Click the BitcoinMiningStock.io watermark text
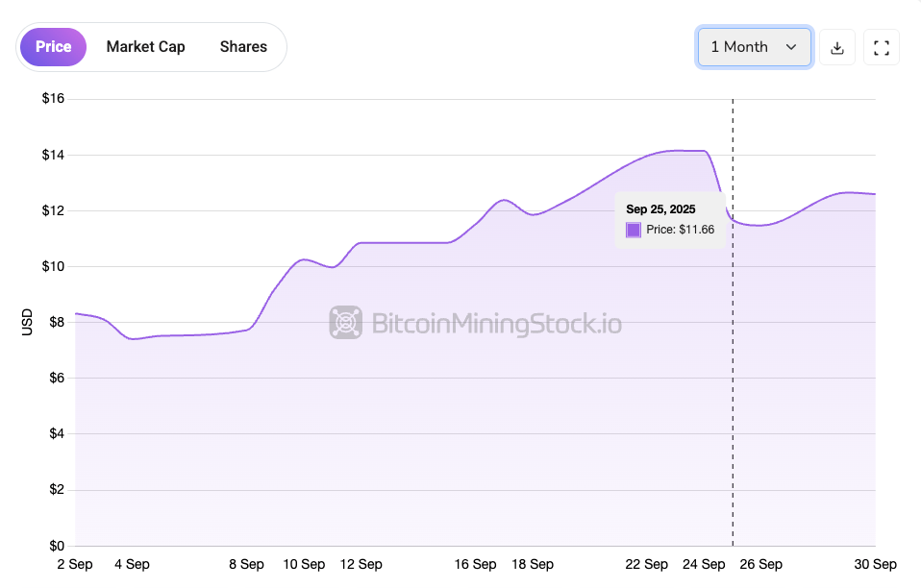This screenshot has height=588, width=921. (496, 324)
